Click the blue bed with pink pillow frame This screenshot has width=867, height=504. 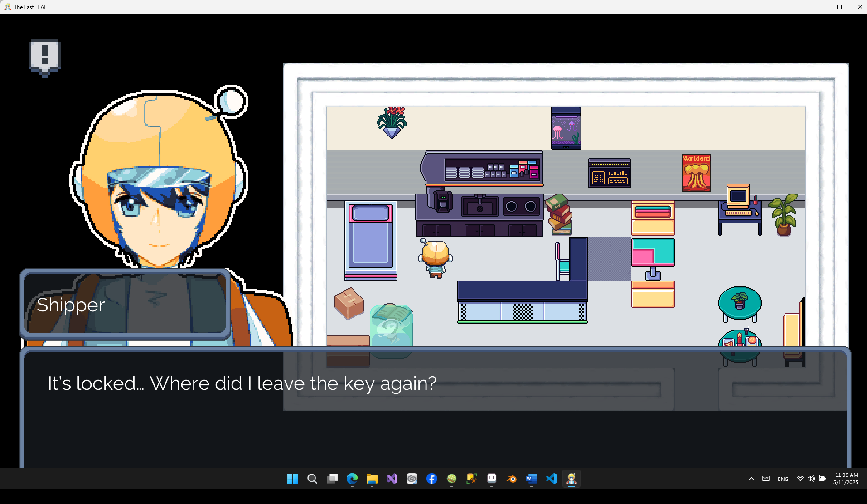[371, 240]
